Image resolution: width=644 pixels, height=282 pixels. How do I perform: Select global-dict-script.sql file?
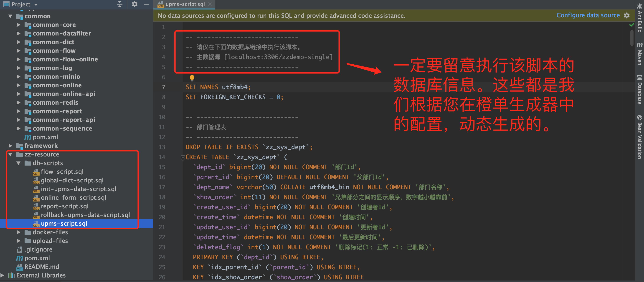(x=72, y=180)
